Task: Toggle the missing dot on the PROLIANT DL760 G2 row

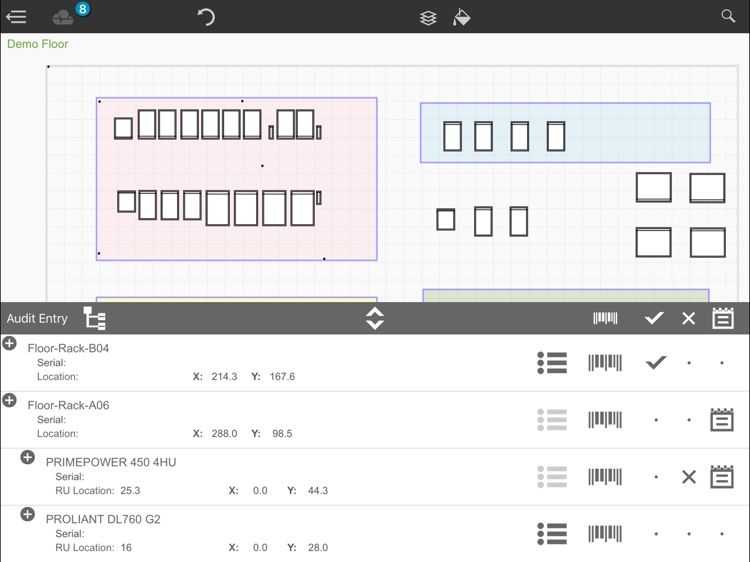Action: [689, 534]
